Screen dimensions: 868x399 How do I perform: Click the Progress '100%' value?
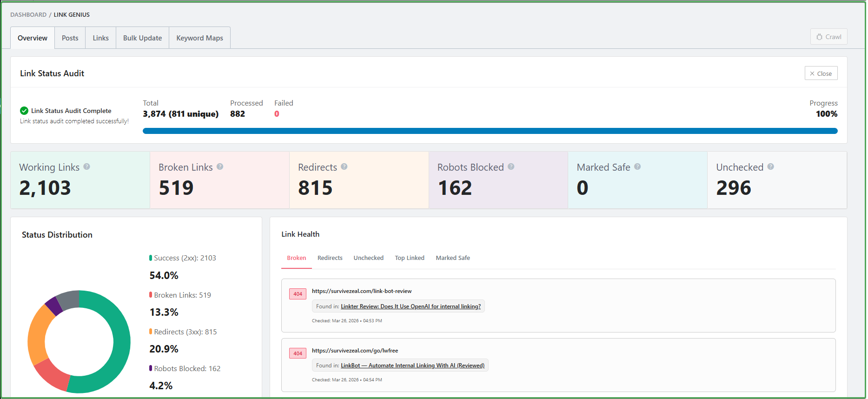click(827, 114)
